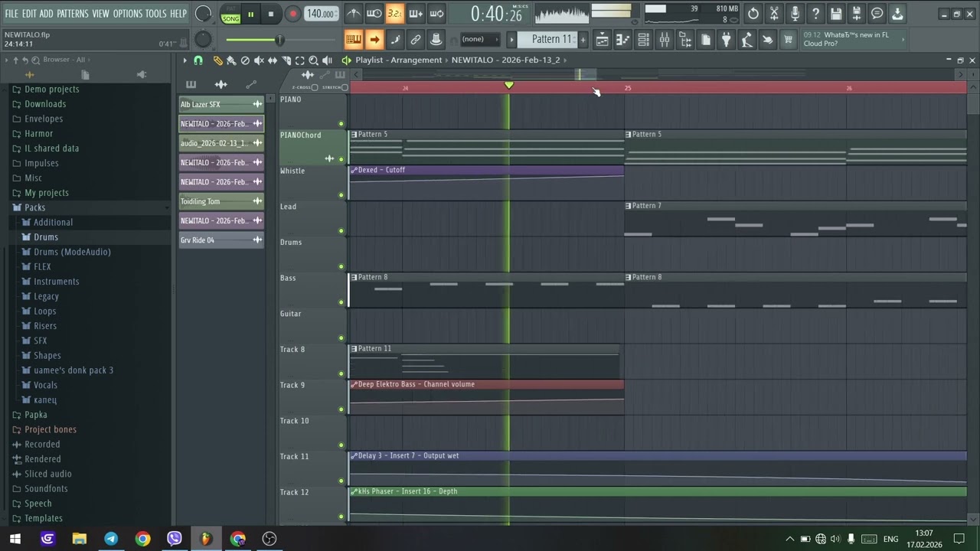Enable the countdown before recording icon

click(394, 13)
